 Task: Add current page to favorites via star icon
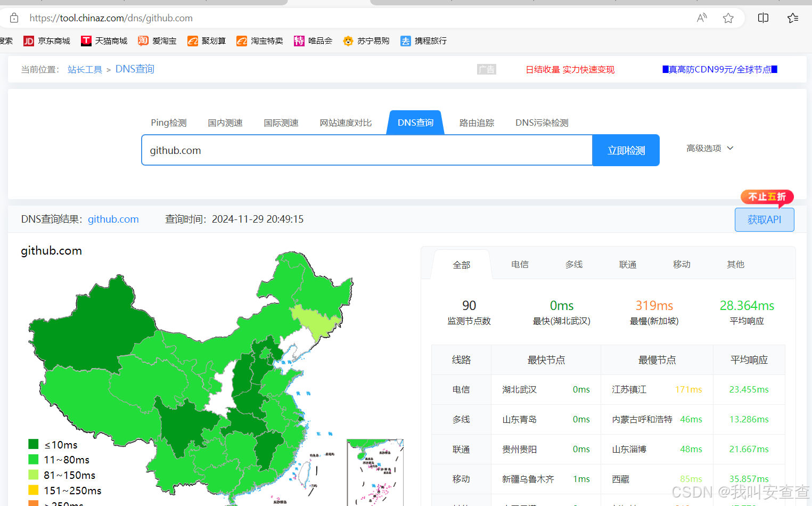point(728,18)
